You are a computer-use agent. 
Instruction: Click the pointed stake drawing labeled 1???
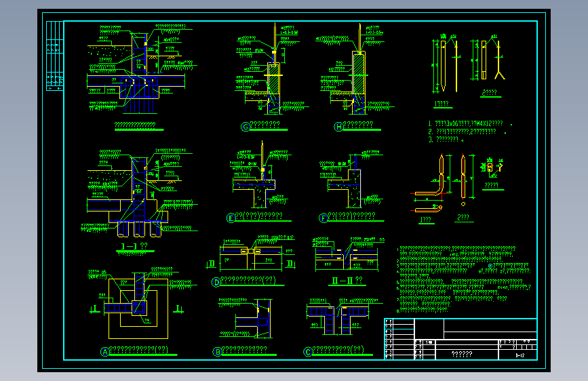click(x=444, y=66)
